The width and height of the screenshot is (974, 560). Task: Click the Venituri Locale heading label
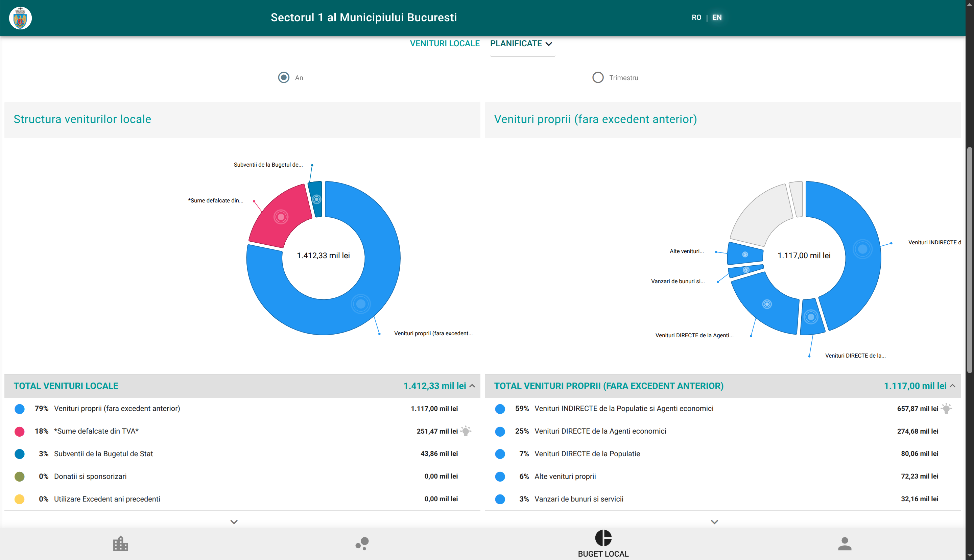[x=445, y=44]
